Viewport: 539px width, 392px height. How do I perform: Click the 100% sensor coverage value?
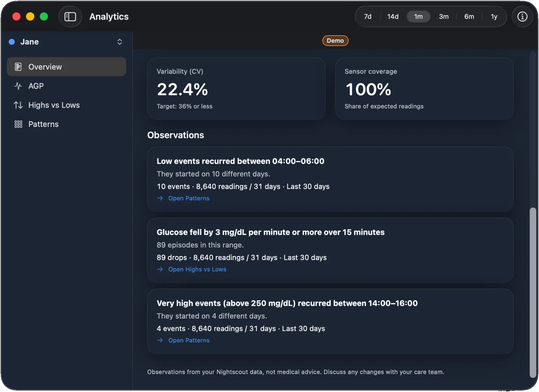pyautogui.click(x=368, y=89)
